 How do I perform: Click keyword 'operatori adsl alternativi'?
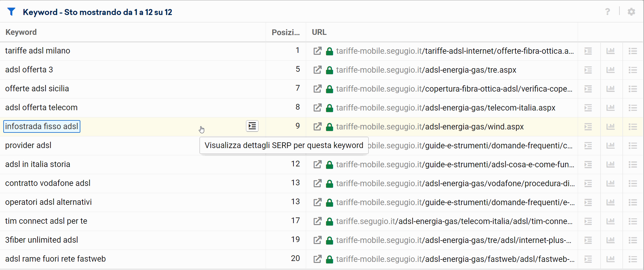coord(48,202)
